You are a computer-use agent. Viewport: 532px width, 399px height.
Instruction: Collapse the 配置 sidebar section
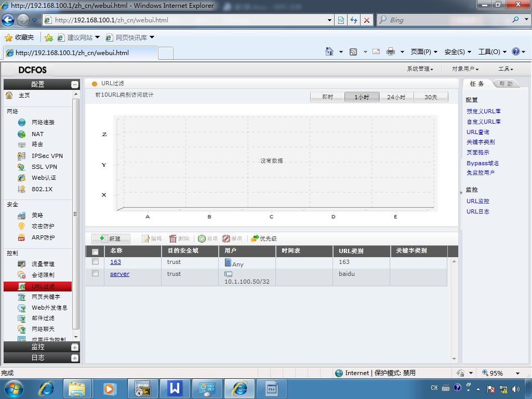coord(75,85)
